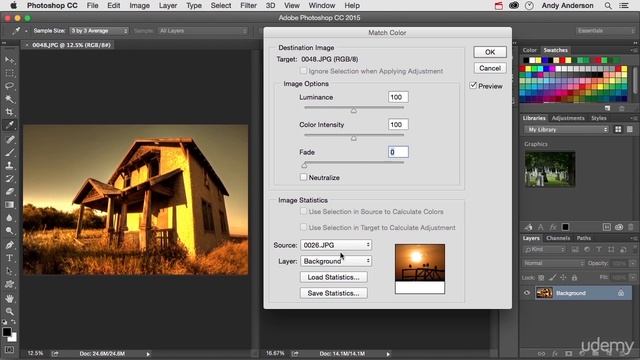The width and height of the screenshot is (640, 360).
Task: Open the Essentials workspace dropdown
Action: [x=606, y=31]
